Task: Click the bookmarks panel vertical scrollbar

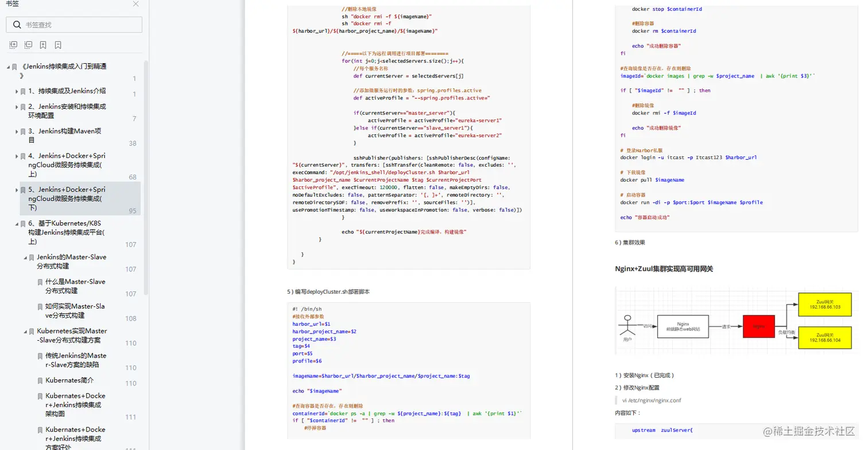Action: [x=146, y=178]
